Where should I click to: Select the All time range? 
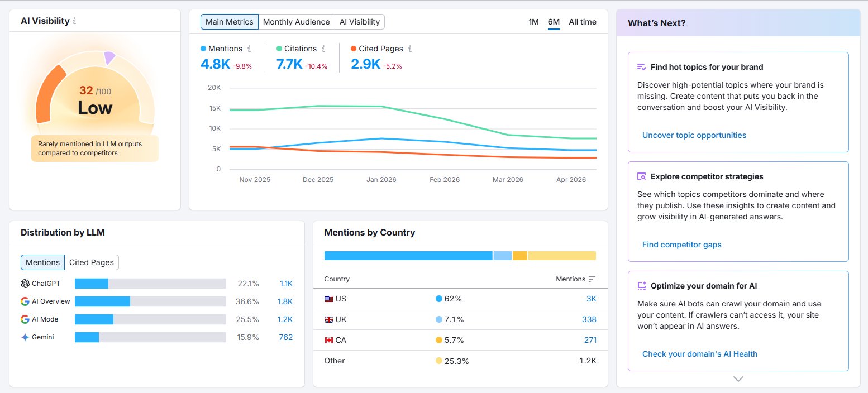point(583,22)
